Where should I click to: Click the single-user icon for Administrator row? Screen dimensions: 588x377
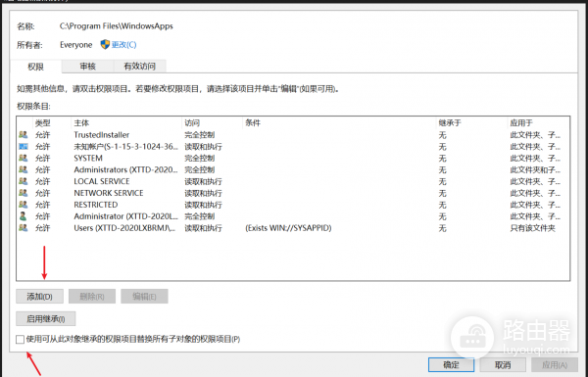[x=24, y=215]
